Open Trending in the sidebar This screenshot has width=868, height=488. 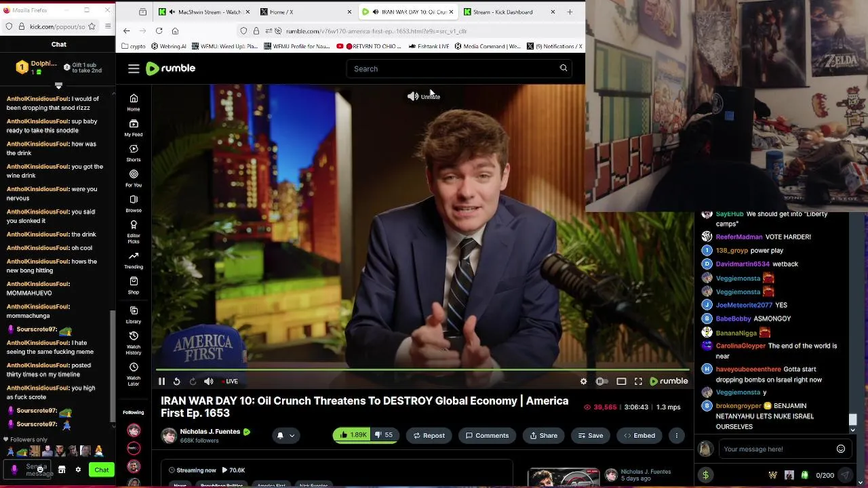134,260
